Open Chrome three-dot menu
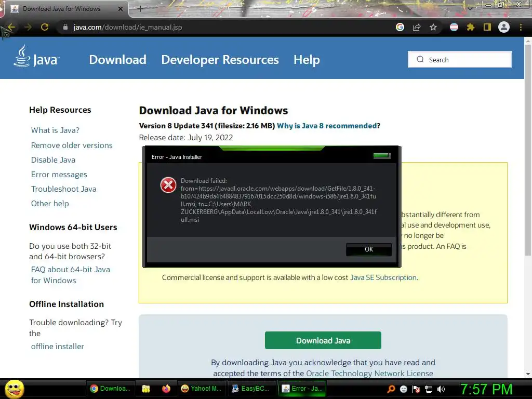The image size is (532, 399). point(521,27)
